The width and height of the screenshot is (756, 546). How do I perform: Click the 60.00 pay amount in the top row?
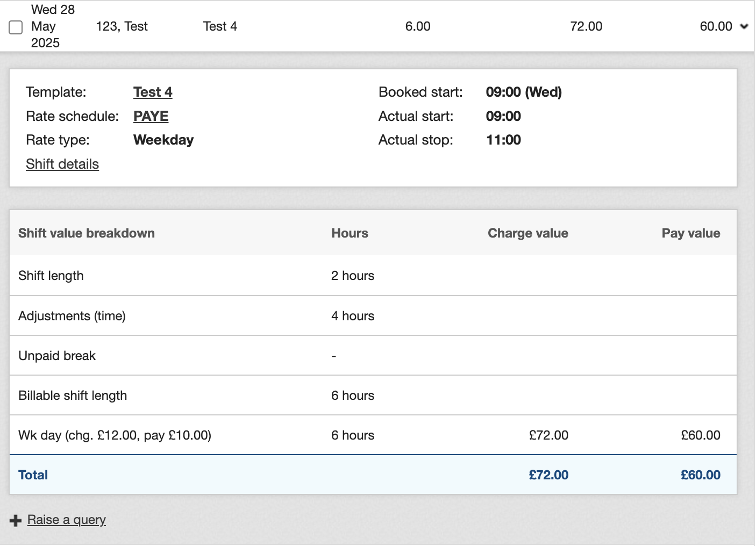(x=716, y=26)
